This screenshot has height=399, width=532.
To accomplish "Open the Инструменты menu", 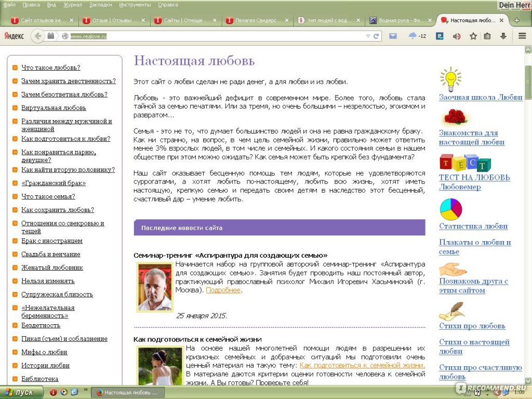I will (x=135, y=5).
